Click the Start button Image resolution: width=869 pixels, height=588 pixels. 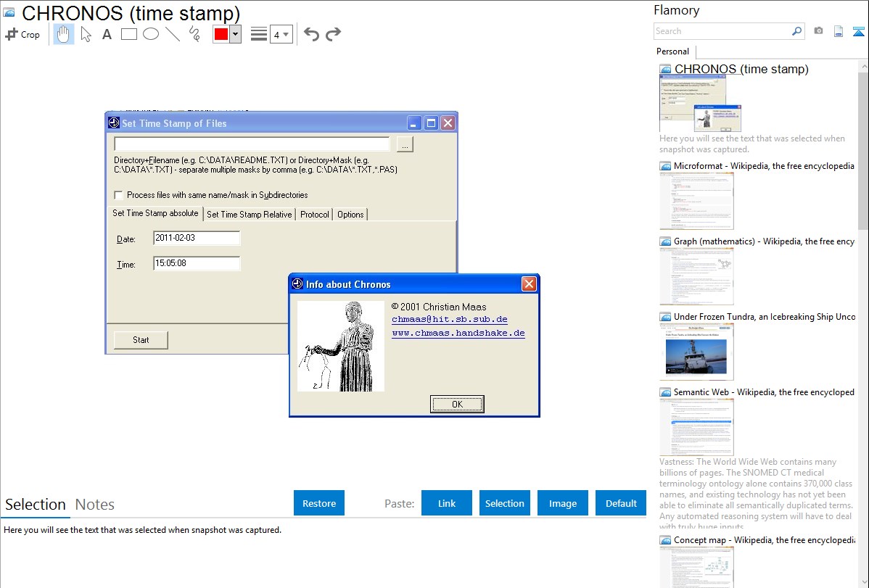[141, 340]
